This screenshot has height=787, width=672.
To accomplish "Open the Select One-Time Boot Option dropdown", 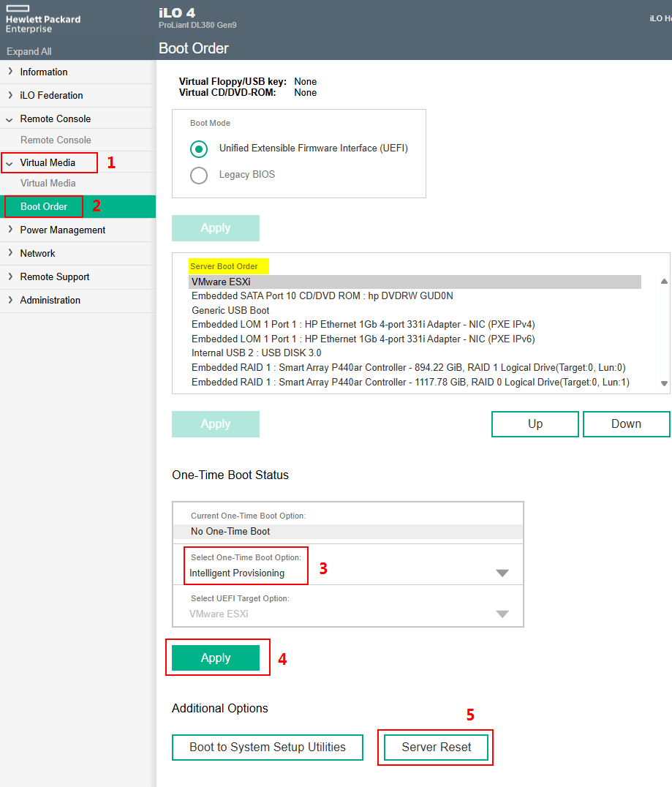I will 502,573.
